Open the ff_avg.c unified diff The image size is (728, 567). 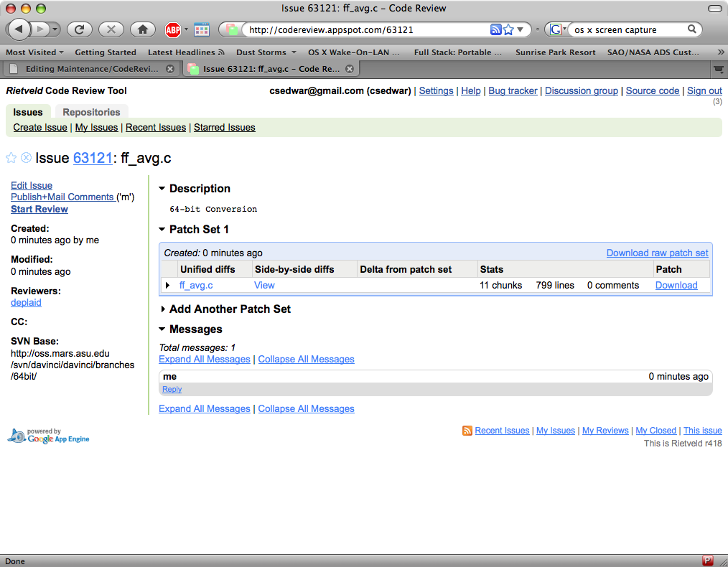[196, 286]
